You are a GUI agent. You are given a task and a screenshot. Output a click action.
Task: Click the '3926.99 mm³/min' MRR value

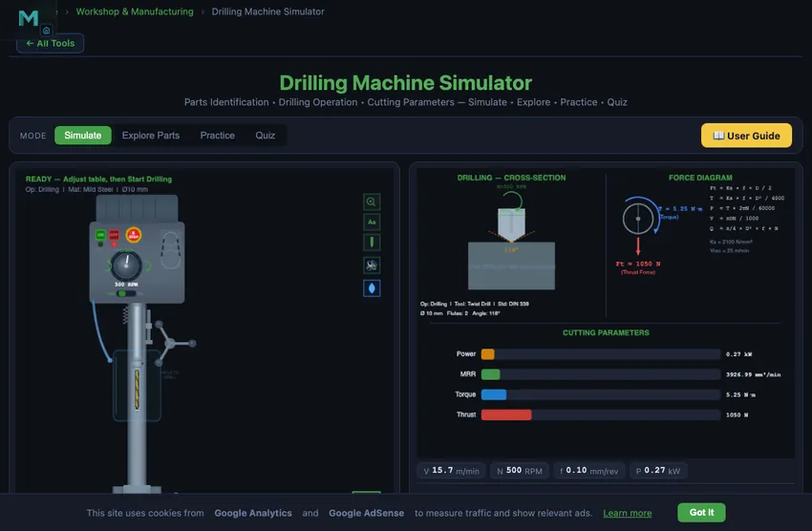point(753,374)
